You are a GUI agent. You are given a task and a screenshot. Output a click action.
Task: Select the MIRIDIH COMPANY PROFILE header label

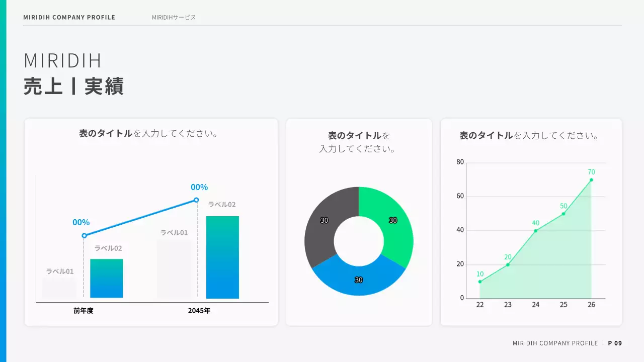click(x=69, y=17)
